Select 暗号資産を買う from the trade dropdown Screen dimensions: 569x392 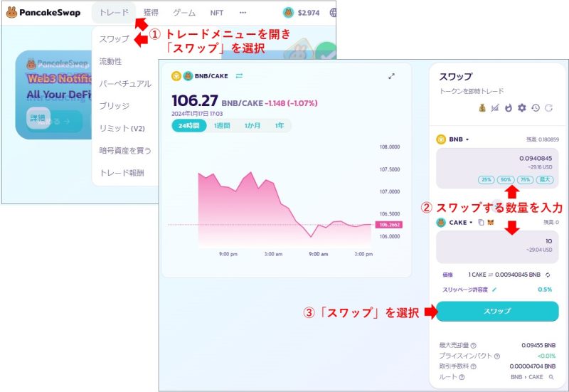point(125,150)
